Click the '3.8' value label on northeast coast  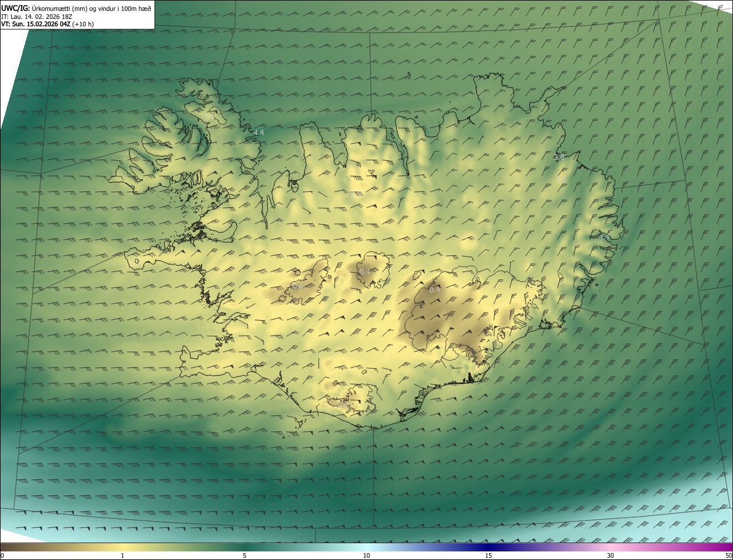[x=559, y=157]
